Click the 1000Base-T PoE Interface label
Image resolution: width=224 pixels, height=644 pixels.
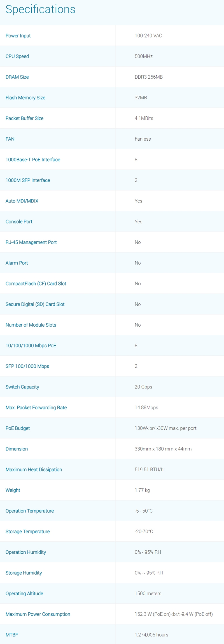click(33, 160)
